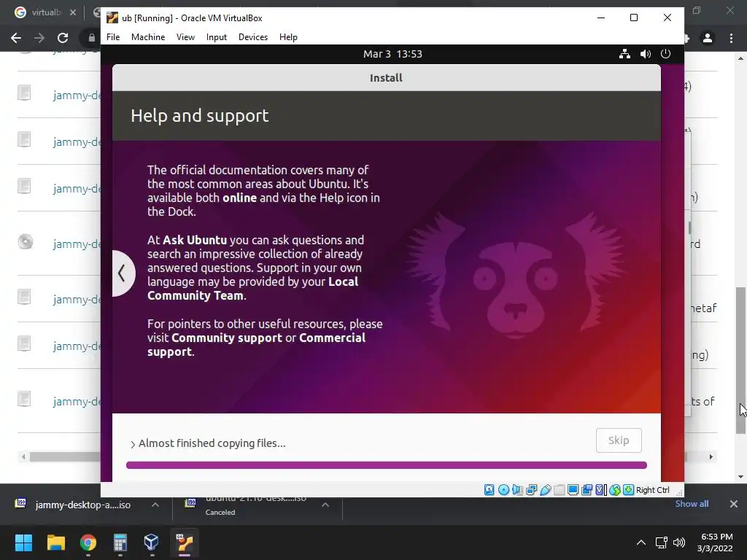The height and width of the screenshot is (560, 747).
Task: Close the virtualb... Chrome tab
Action: point(73,12)
